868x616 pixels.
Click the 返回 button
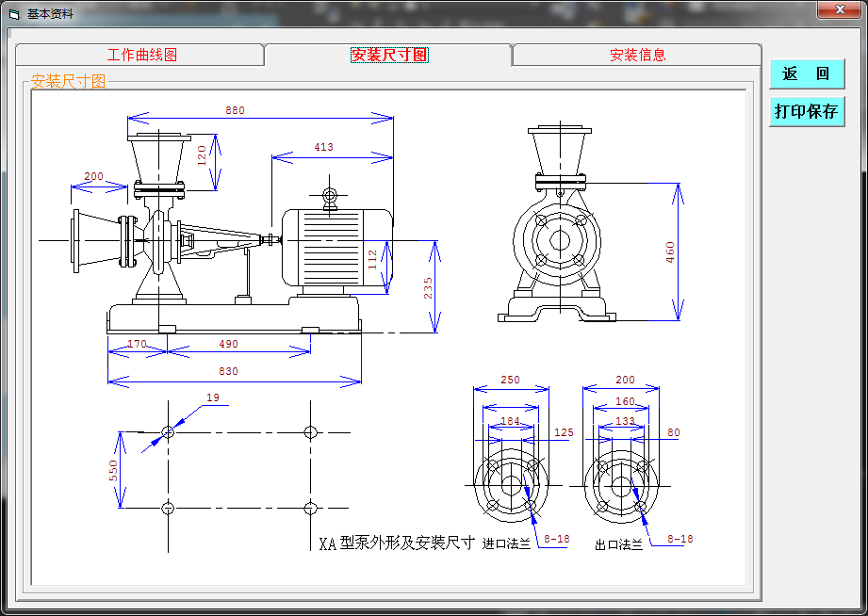[807, 73]
